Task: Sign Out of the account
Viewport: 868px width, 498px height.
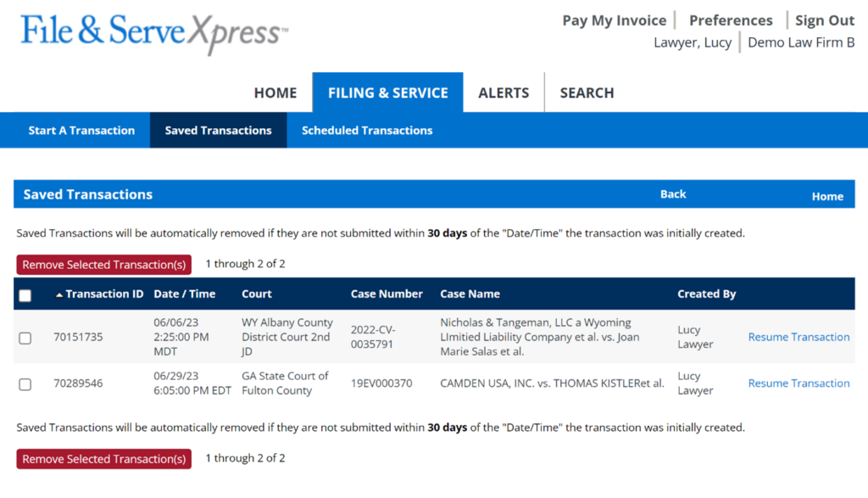Action: [824, 20]
